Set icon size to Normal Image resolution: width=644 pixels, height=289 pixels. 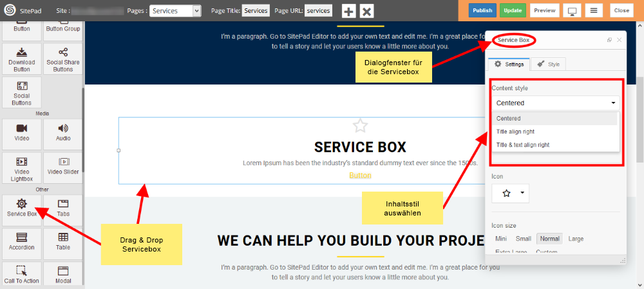(x=549, y=239)
